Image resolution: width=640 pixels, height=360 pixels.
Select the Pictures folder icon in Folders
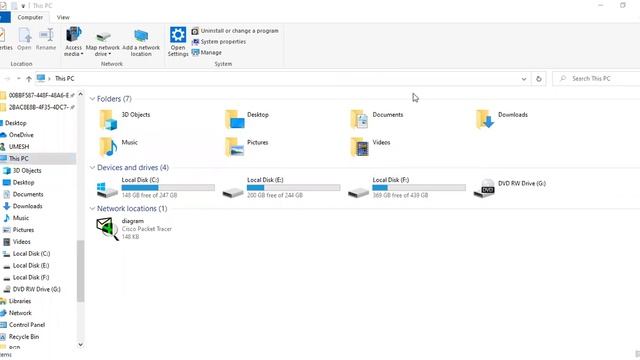234,147
